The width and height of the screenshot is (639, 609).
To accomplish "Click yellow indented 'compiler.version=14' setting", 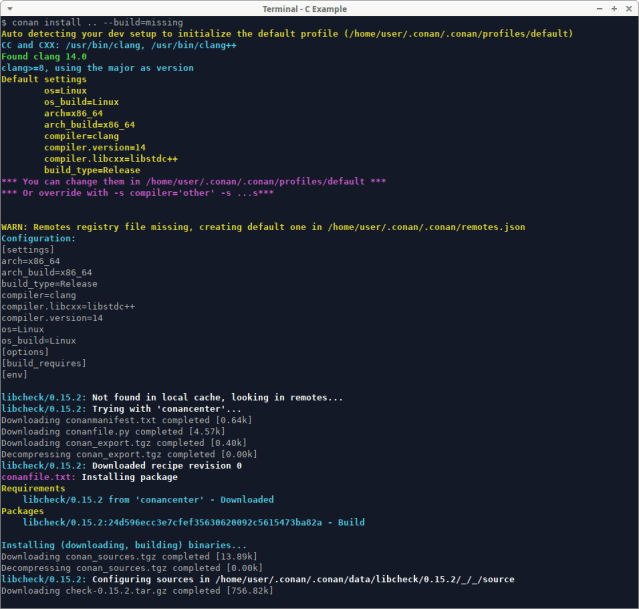I will point(95,148).
